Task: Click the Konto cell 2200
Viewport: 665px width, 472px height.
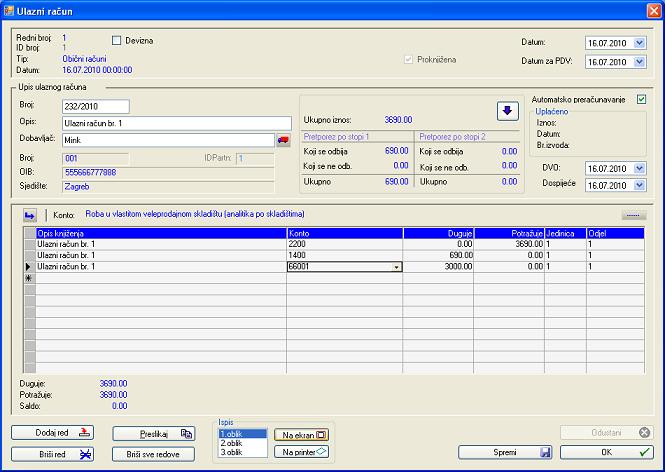Action: [x=345, y=244]
